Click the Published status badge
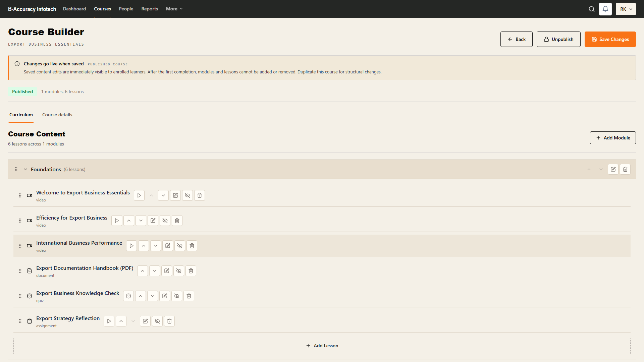644x362 pixels. click(22, 92)
